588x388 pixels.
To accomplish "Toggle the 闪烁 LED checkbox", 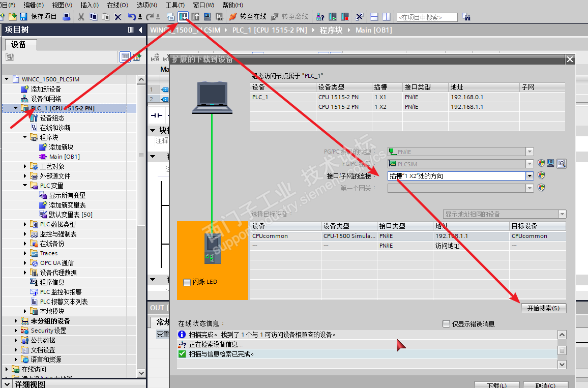I will point(187,282).
